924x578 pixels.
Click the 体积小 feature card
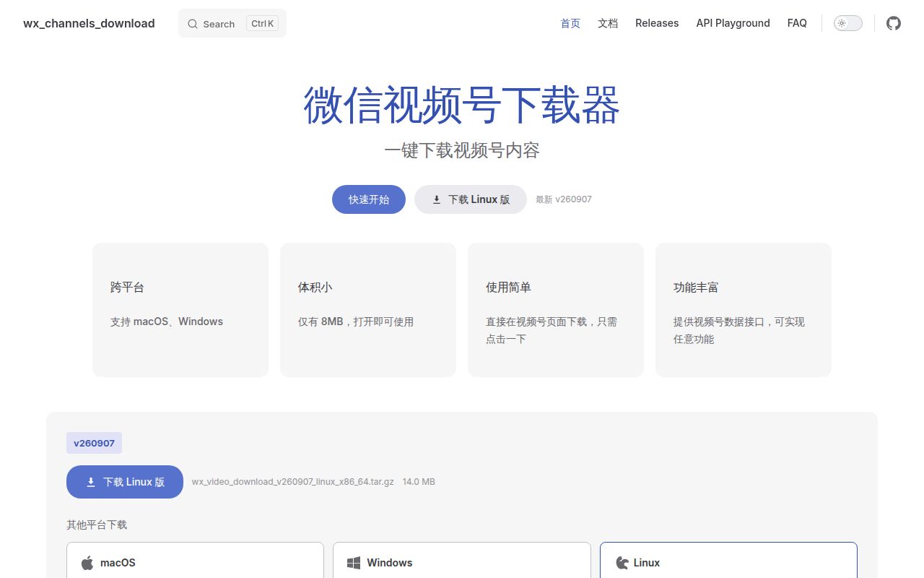(x=368, y=309)
